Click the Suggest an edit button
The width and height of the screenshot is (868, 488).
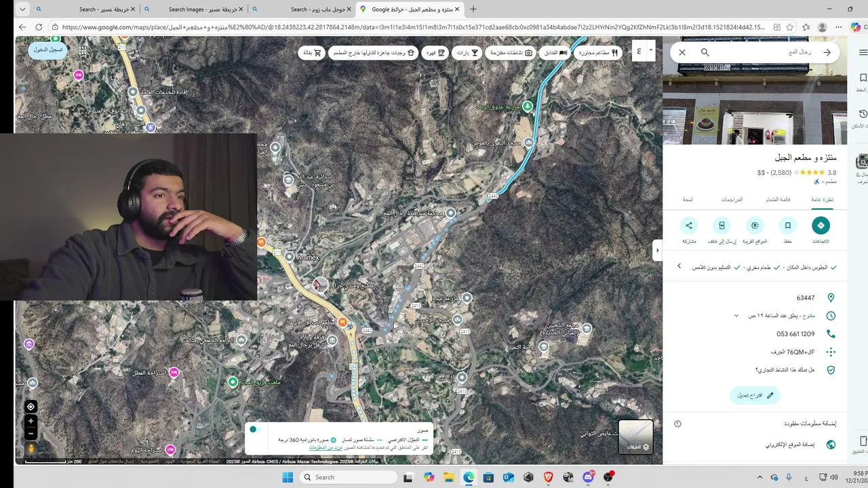point(755,395)
